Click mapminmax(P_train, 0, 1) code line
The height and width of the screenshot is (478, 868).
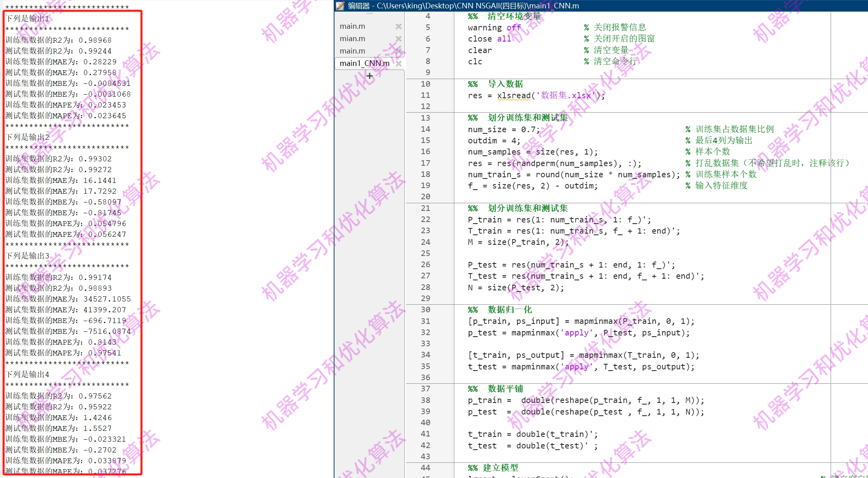581,321
